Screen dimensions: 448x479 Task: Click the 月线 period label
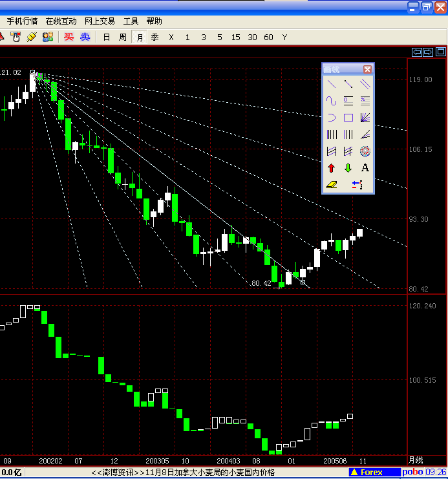[416, 460]
